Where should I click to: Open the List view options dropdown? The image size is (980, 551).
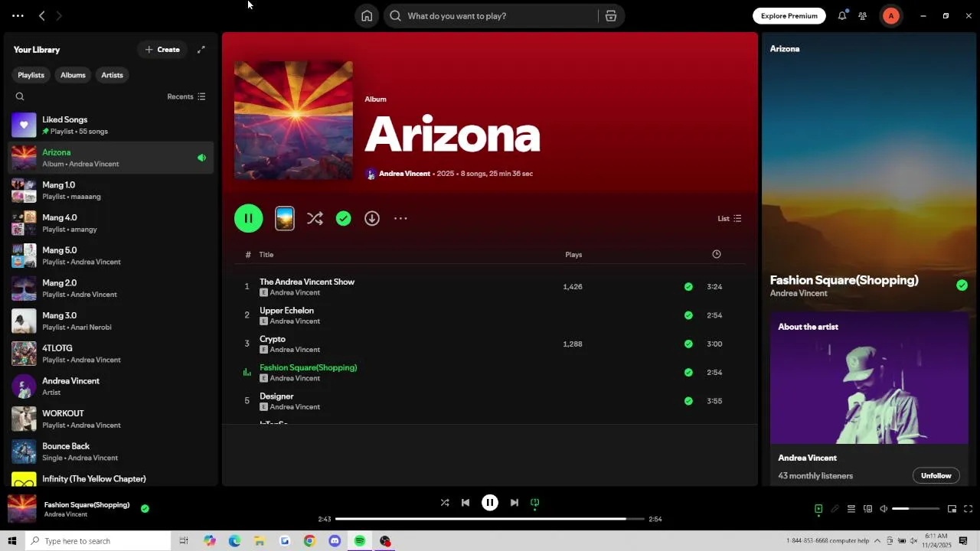(x=729, y=219)
